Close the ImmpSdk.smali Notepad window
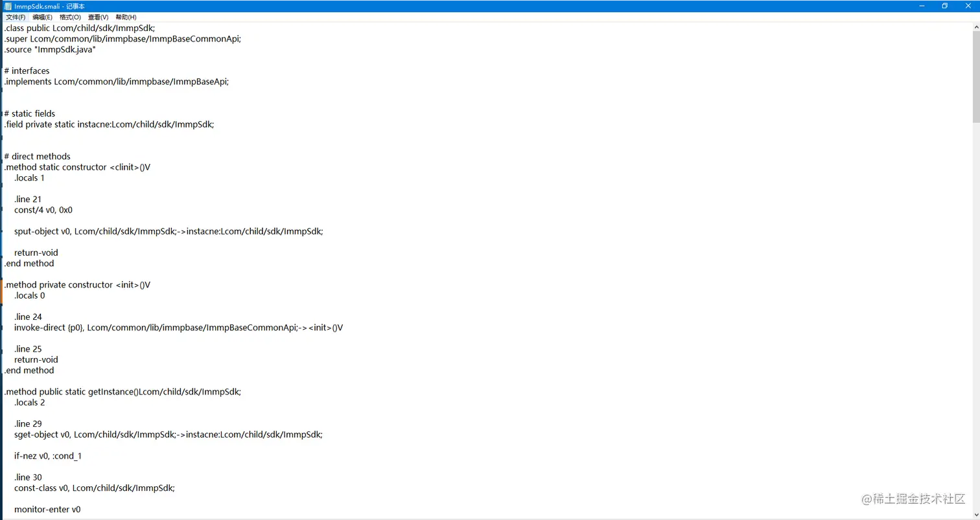Screen dimensions: 980x520 [968, 6]
